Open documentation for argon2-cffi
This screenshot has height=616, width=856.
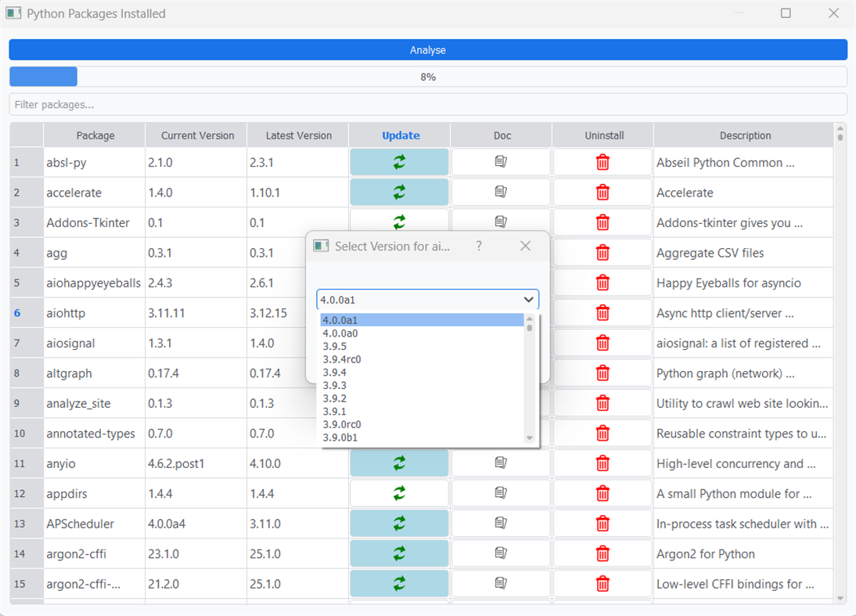pos(501,553)
